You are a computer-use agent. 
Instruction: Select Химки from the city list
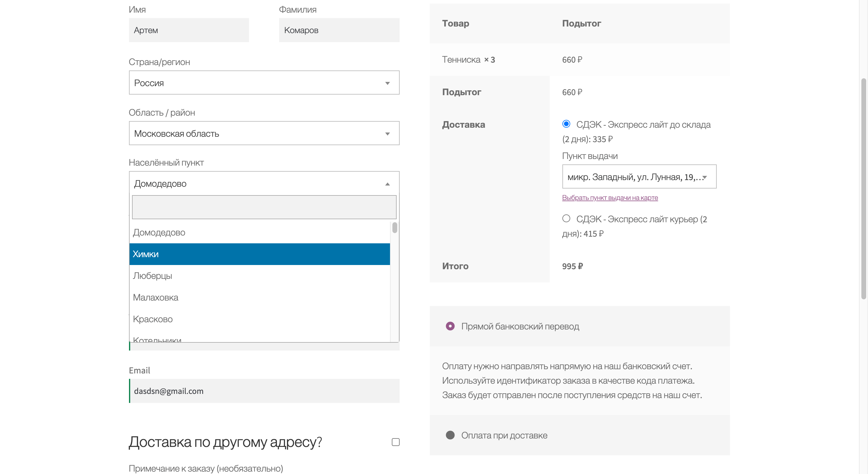[259, 254]
